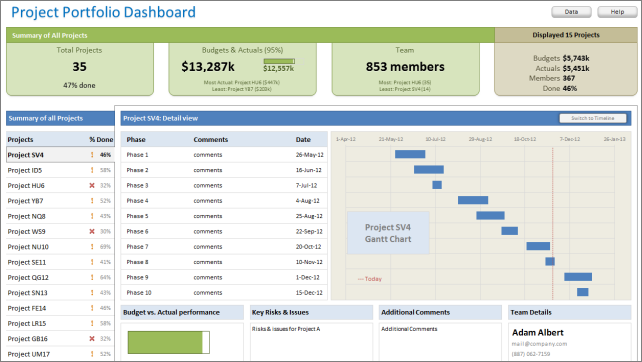Screen dimensions: 642x362
Task: Click the orange warning icon for Project QG12
Action: point(92,277)
